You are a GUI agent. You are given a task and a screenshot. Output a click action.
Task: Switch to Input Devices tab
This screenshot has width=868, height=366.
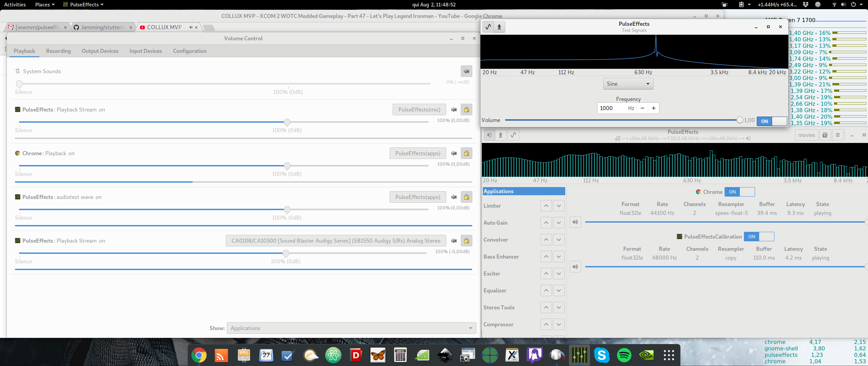point(145,51)
